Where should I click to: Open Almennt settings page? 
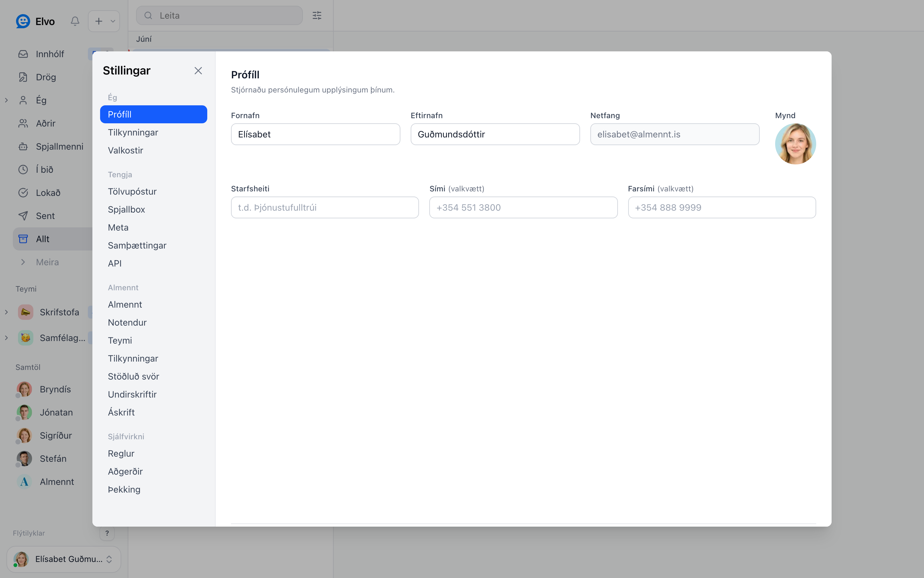point(153,305)
